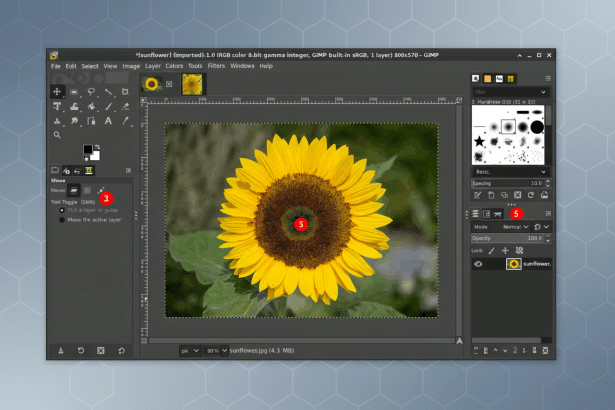The image size is (615, 410).
Task: Switch to the Patterns tab in brushes dock
Action: point(488,79)
